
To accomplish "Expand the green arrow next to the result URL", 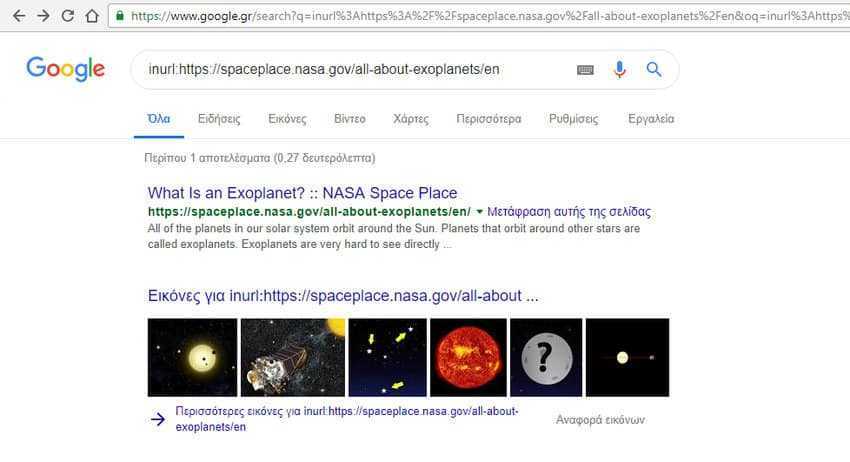I will tap(479, 211).
